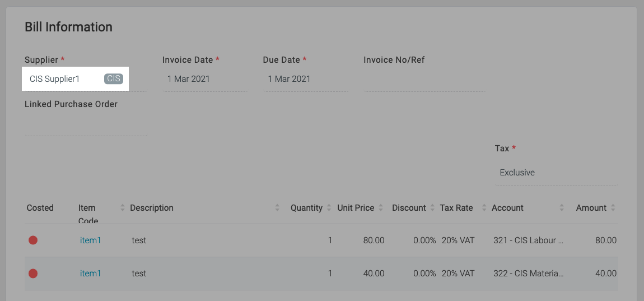The width and height of the screenshot is (644, 301).
Task: Sort by Amount column sort arrows
Action: point(613,208)
